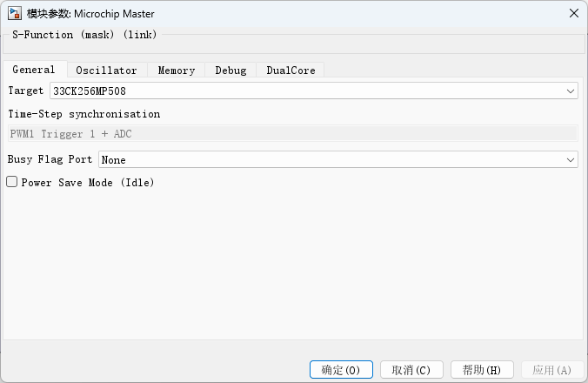
Task: Expand the Busy Flag Port dropdown
Action: (337, 160)
